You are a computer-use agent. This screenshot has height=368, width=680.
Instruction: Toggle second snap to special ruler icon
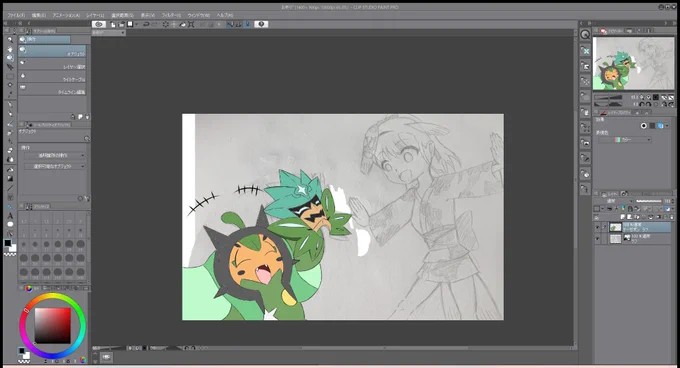238,24
